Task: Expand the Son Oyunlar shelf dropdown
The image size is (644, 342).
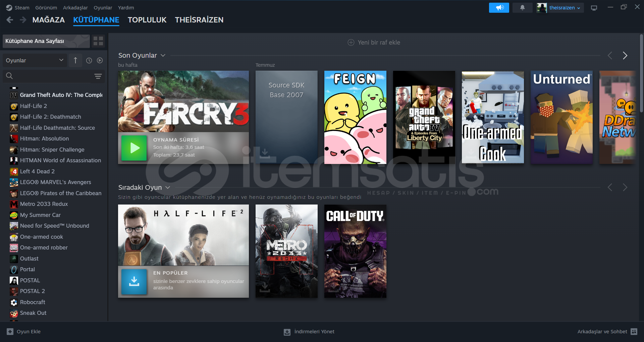Action: (163, 55)
